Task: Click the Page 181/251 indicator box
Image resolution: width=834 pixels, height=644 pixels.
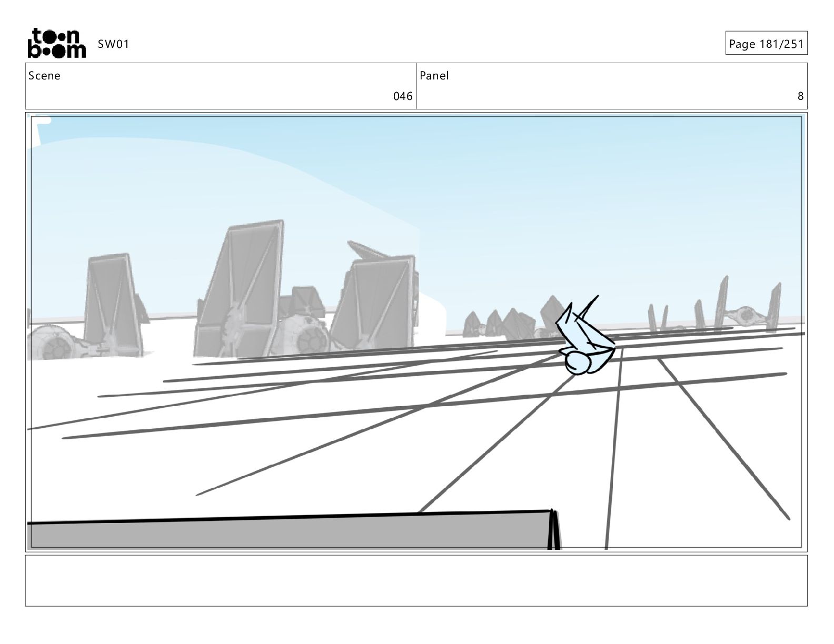Action: tap(766, 44)
